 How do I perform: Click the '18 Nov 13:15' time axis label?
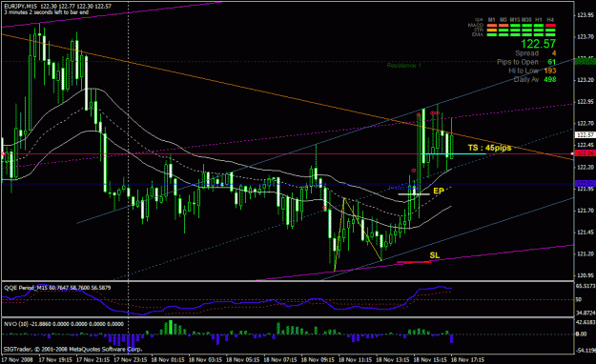(x=392, y=360)
